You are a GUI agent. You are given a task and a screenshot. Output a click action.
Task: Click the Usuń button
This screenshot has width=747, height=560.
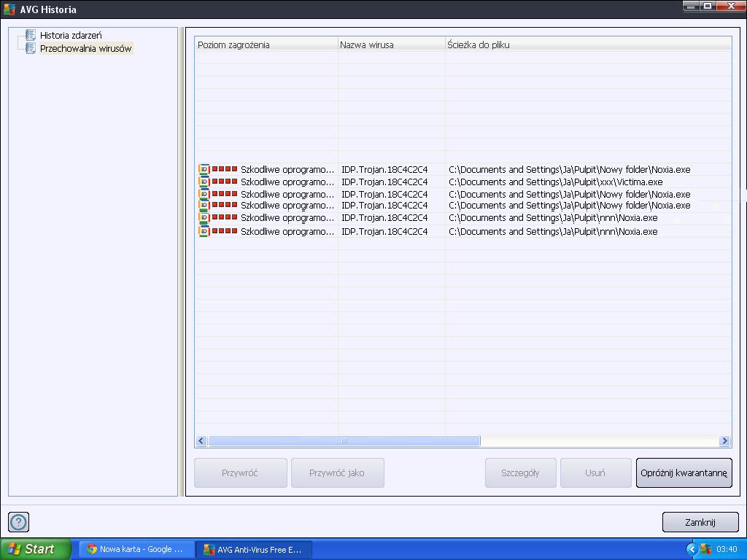tap(595, 472)
